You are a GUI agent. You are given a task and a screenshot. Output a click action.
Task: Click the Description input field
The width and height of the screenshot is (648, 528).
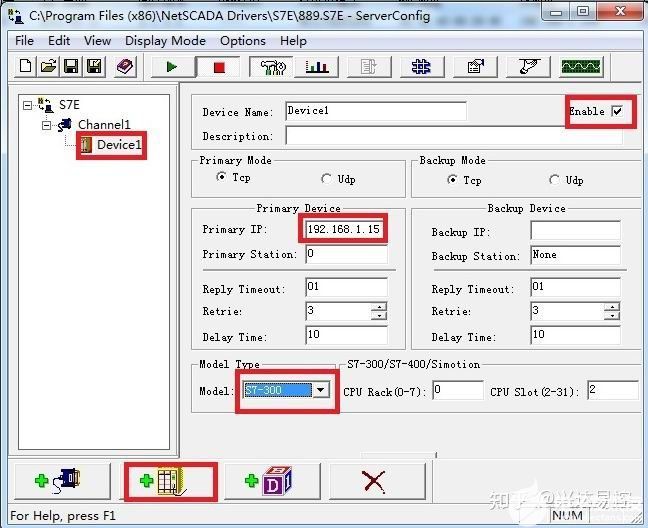(454, 136)
